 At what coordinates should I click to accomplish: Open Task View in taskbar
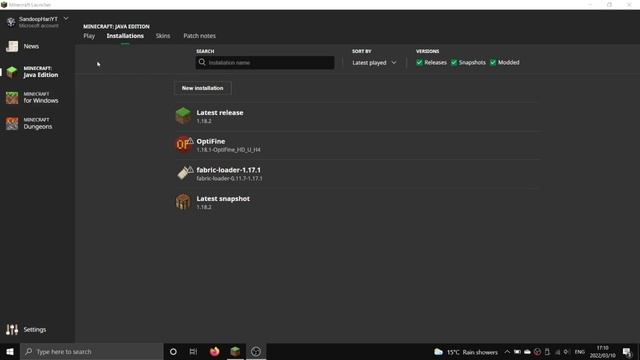tap(193, 351)
